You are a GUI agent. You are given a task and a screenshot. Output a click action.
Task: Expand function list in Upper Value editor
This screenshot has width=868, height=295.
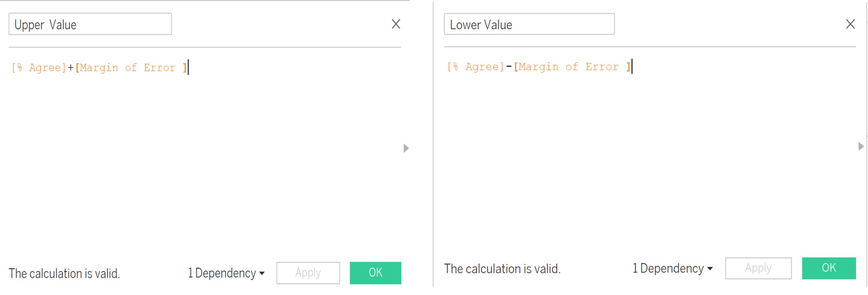tap(406, 148)
